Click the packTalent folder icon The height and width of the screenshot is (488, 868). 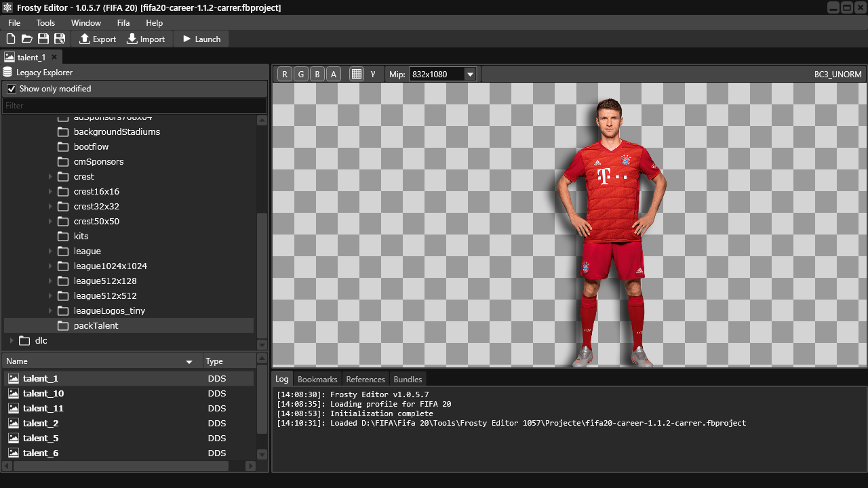(63, 326)
